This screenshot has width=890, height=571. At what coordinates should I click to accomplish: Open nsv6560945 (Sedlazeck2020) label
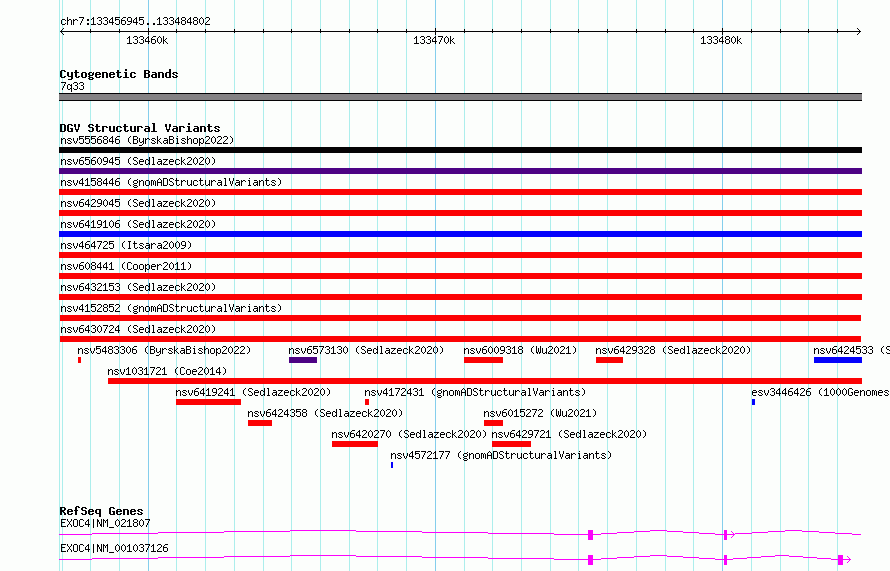click(x=138, y=161)
